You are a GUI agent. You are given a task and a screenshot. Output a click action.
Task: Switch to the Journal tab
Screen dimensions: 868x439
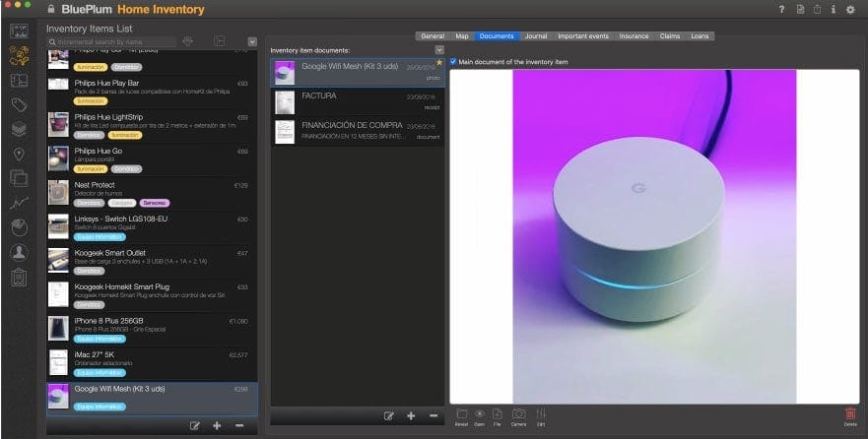pyautogui.click(x=536, y=36)
